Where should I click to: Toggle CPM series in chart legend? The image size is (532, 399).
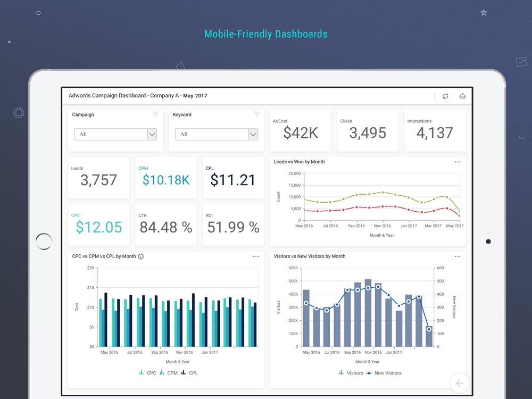169,373
